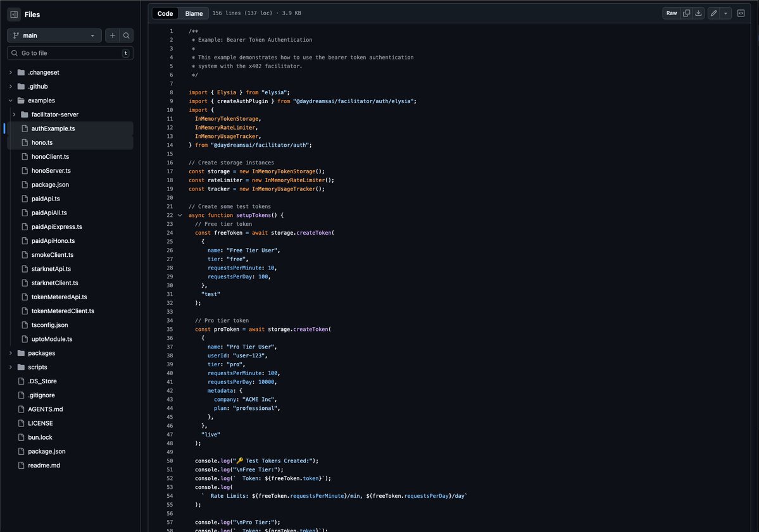Click the '156 lines (137 loc)' file info
The width and height of the screenshot is (759, 532).
coord(242,13)
